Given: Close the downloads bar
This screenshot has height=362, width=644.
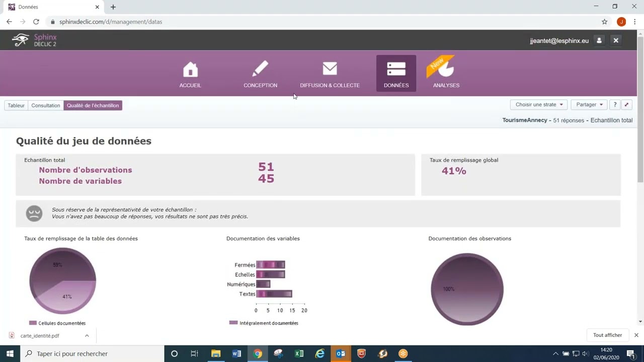Looking at the screenshot, I should point(636,335).
